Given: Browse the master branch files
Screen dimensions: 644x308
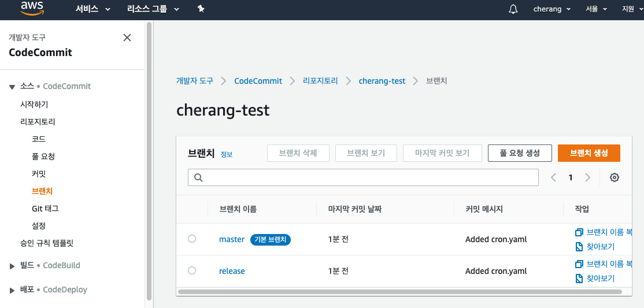Looking at the screenshot, I should (x=595, y=247).
